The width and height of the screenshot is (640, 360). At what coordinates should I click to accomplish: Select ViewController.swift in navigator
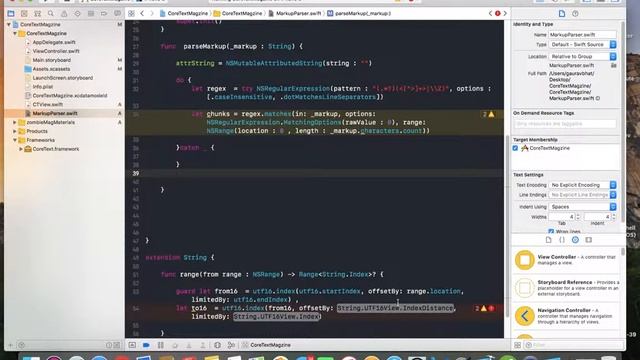[56, 51]
